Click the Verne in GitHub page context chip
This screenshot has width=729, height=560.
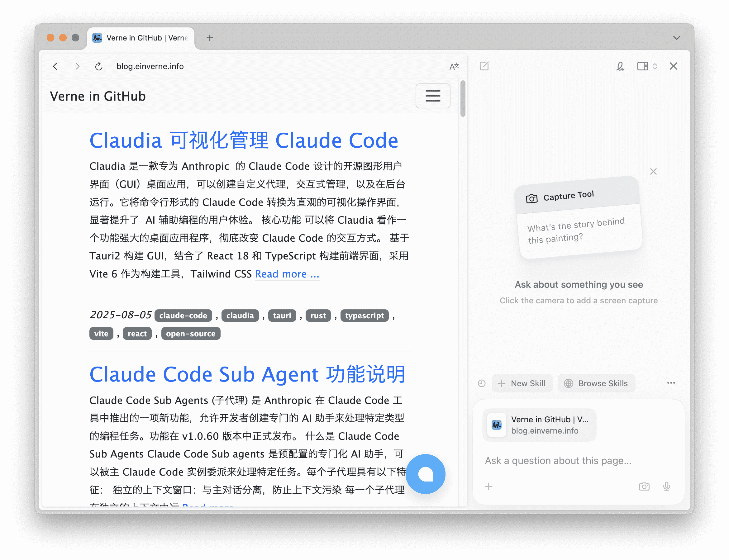pos(539,425)
